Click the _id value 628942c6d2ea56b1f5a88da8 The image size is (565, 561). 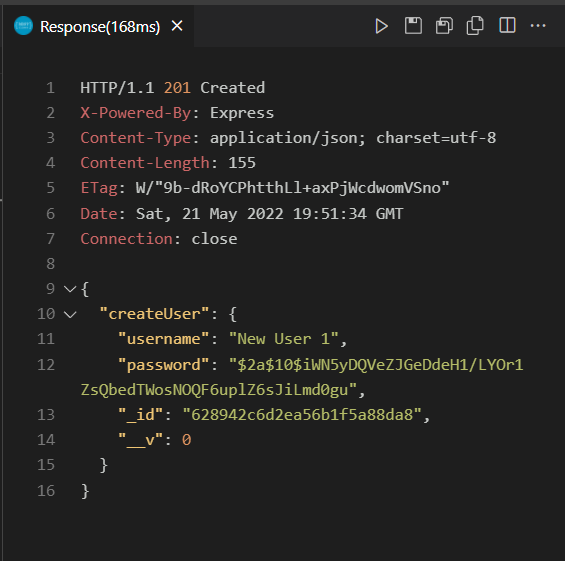[x=302, y=415]
